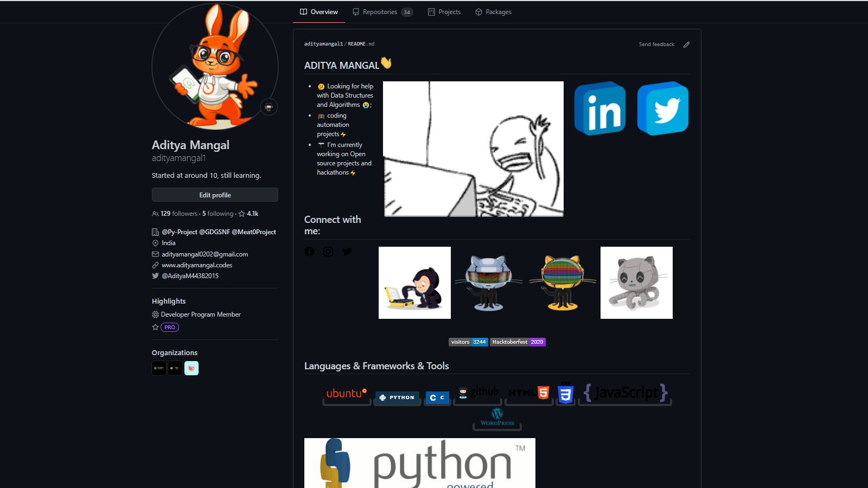868x488 pixels.
Task: Switch to the Repositories tab
Action: pyautogui.click(x=382, y=12)
